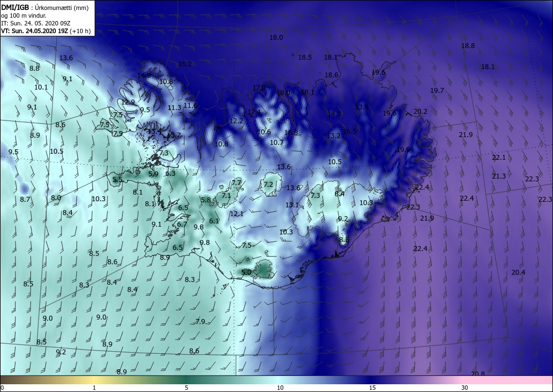Click the 7.9 value on the map
Screen dimensions: 553x392
200,321
